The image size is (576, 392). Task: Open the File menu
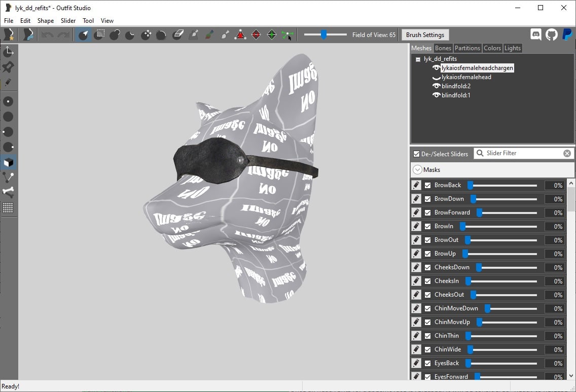pyautogui.click(x=9, y=21)
